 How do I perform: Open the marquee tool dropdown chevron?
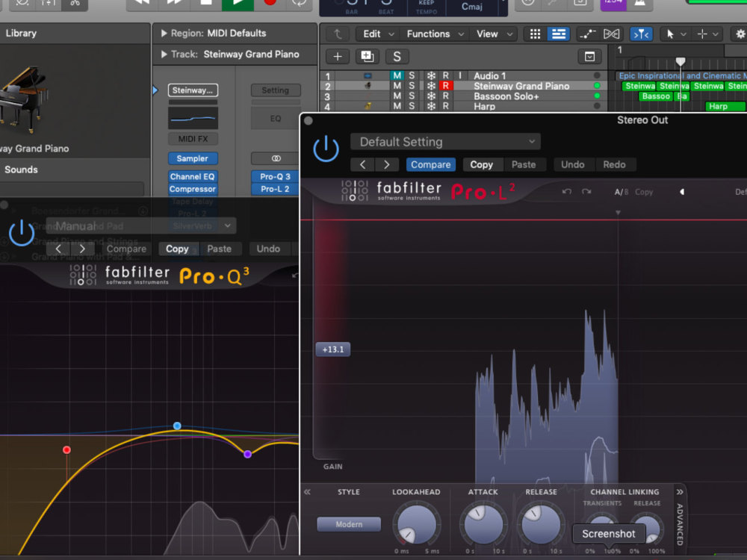point(715,34)
